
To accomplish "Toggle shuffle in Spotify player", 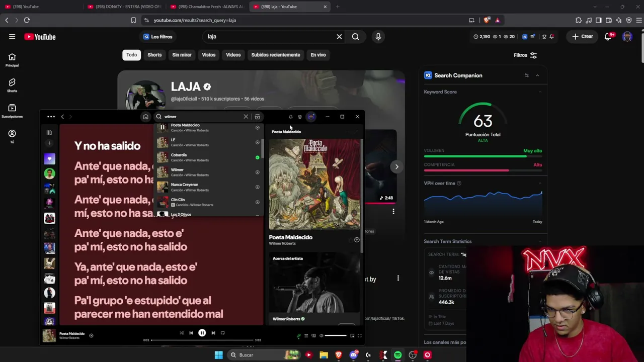I will click(x=182, y=333).
